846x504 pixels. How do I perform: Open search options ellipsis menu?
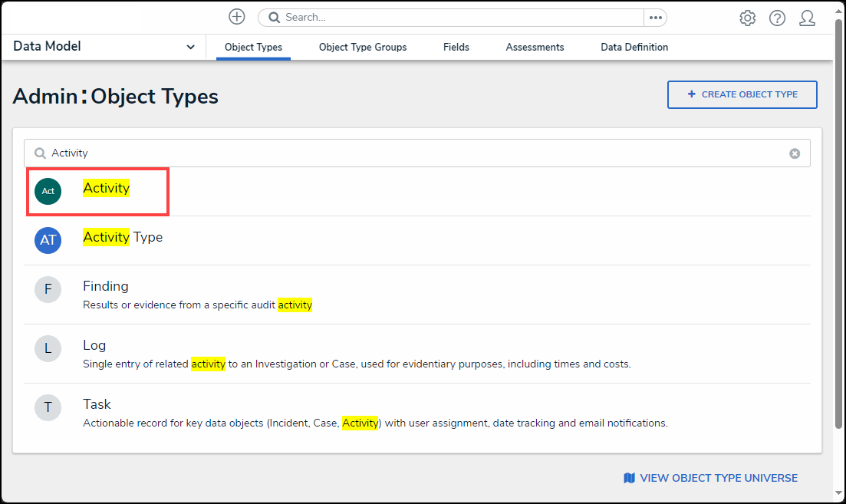coord(655,18)
